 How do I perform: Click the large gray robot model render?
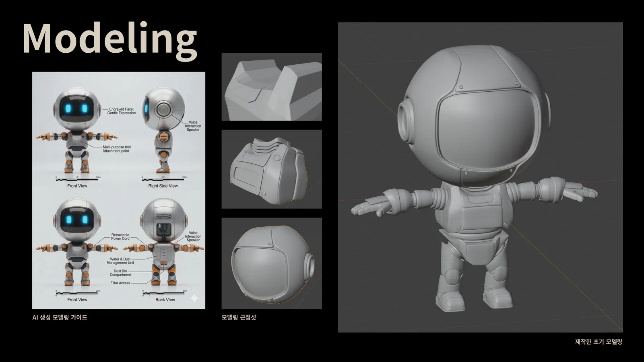pyautogui.click(x=480, y=177)
